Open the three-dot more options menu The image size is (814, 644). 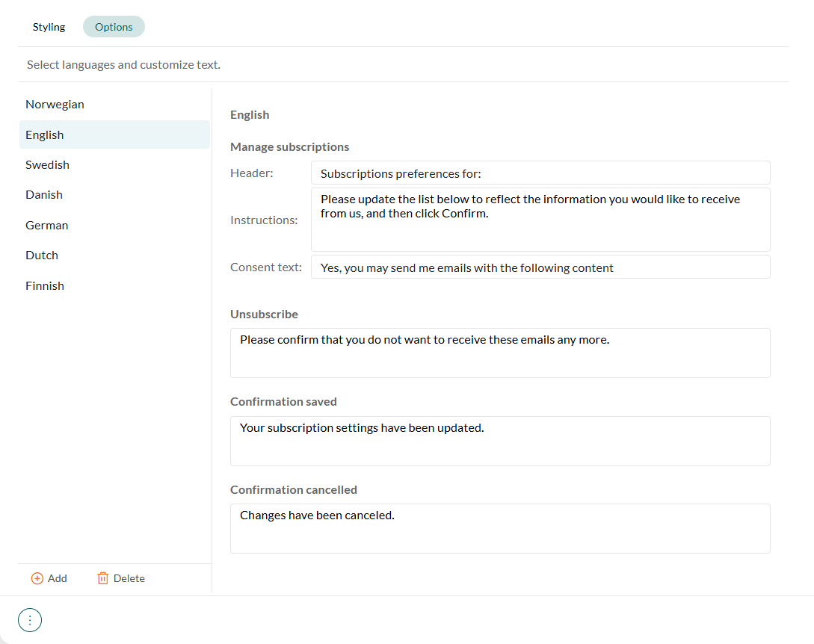click(30, 620)
